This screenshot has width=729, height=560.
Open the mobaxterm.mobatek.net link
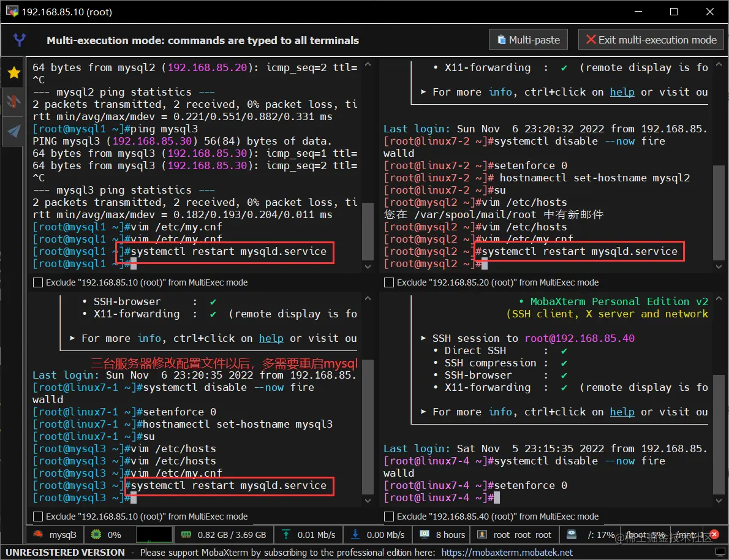click(507, 553)
